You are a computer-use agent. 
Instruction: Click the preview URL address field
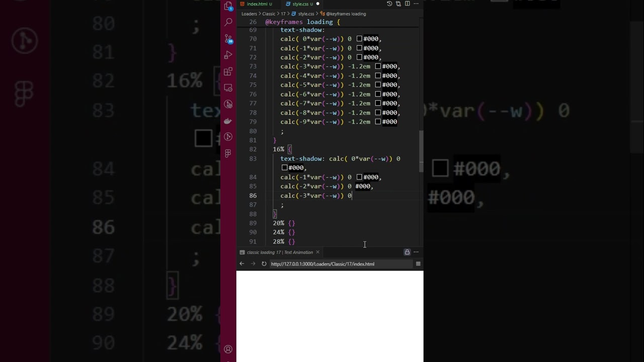340,263
